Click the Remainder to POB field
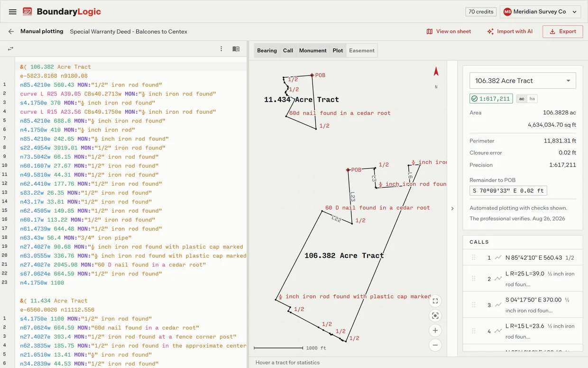The width and height of the screenshot is (588, 368). tap(508, 191)
